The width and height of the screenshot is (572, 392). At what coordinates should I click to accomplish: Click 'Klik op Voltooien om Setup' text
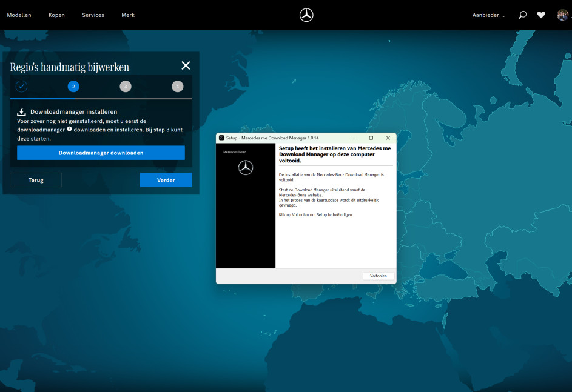316,215
